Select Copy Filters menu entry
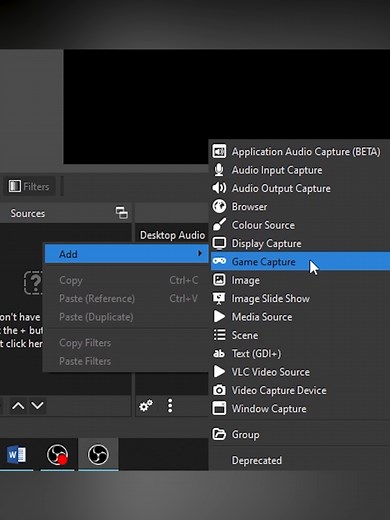This screenshot has height=520, width=390. pos(127,343)
